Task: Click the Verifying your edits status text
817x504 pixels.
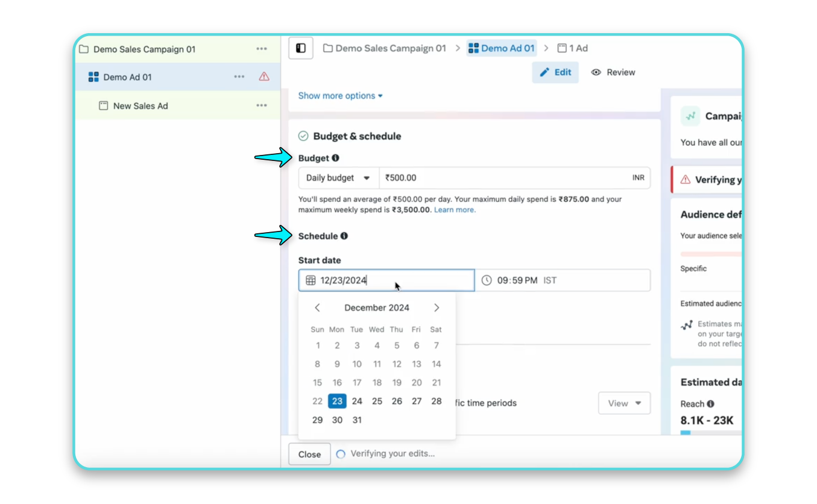Action: coord(393,454)
